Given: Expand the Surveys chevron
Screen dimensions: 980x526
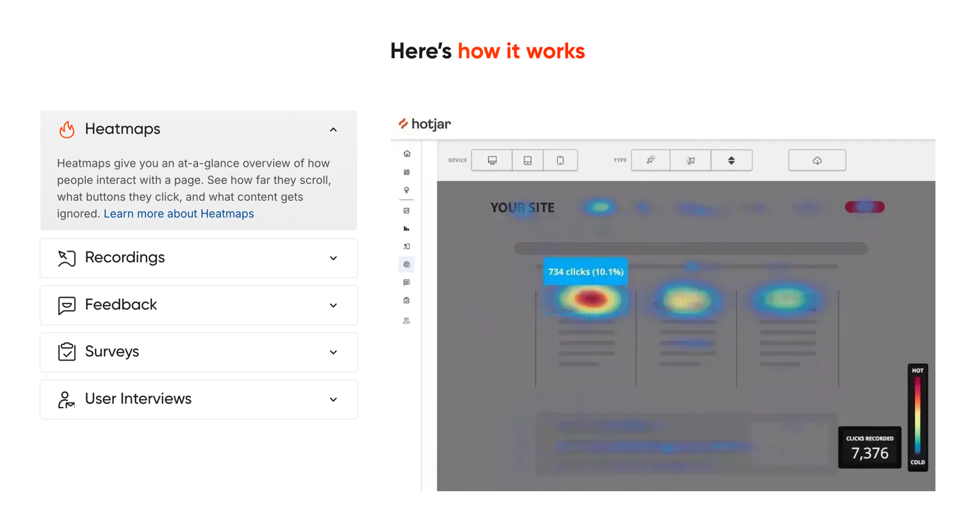Looking at the screenshot, I should [x=333, y=352].
